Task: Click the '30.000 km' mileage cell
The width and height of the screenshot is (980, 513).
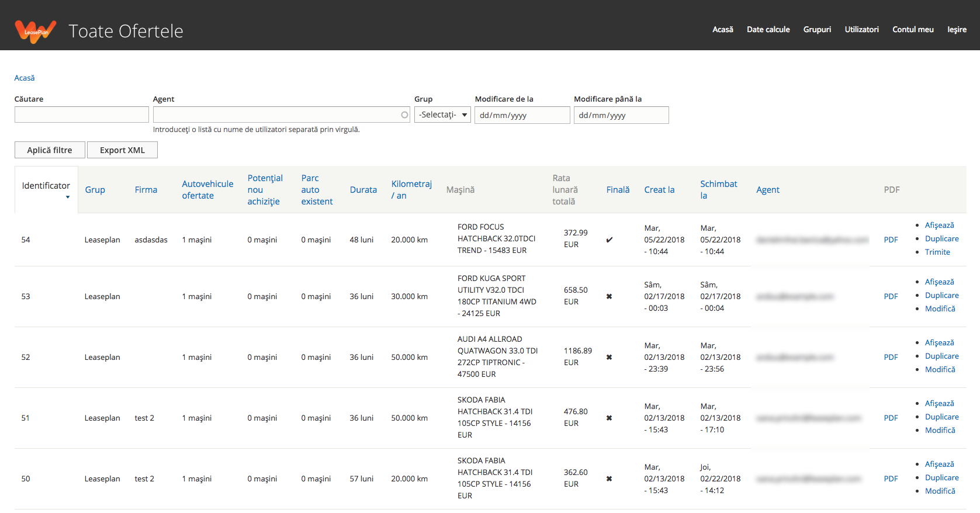Action: (409, 296)
